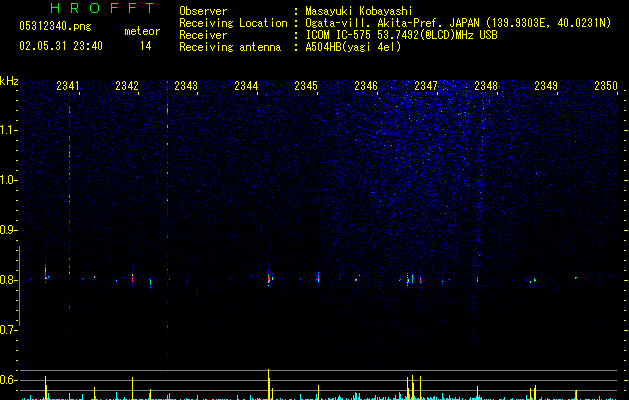The image size is (629, 400).
Task: Click time marker 2346
Action: (x=366, y=85)
